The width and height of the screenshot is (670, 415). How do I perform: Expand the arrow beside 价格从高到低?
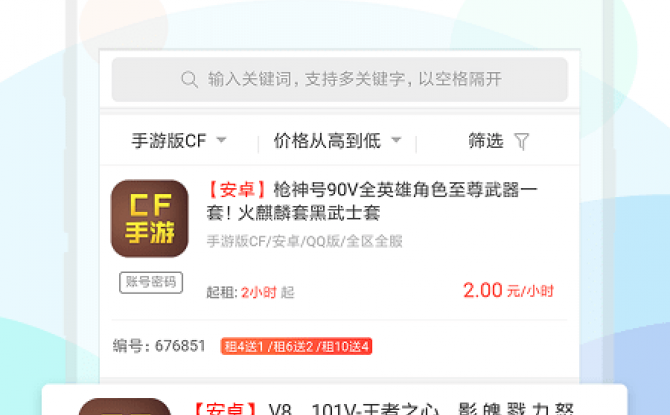click(x=397, y=140)
